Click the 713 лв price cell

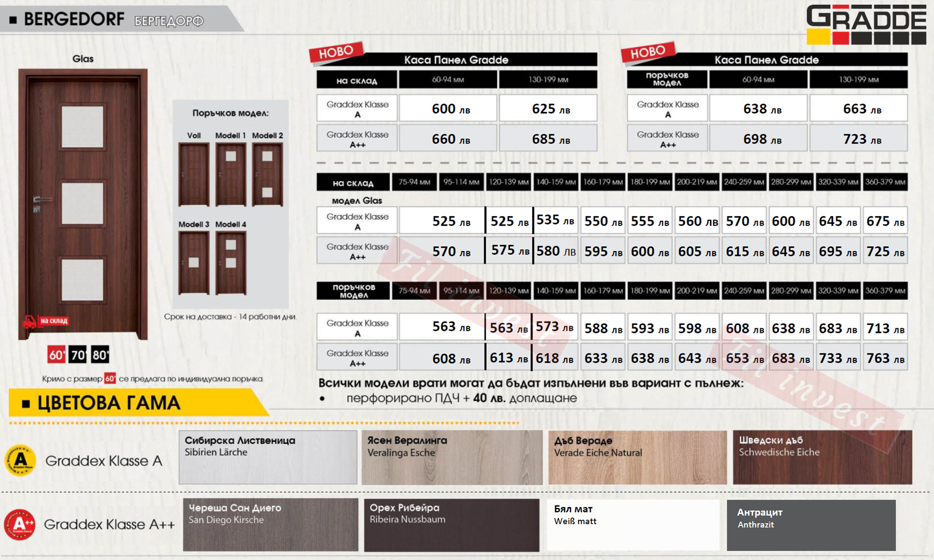[886, 327]
